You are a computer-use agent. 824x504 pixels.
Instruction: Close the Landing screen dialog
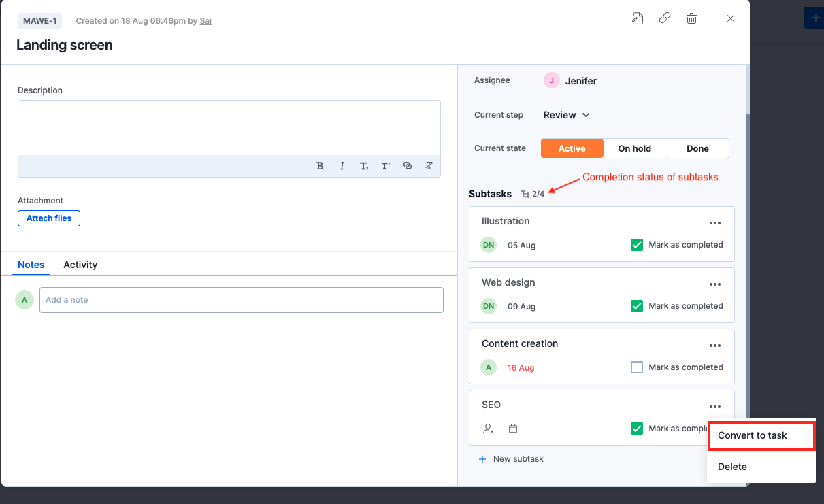click(731, 18)
